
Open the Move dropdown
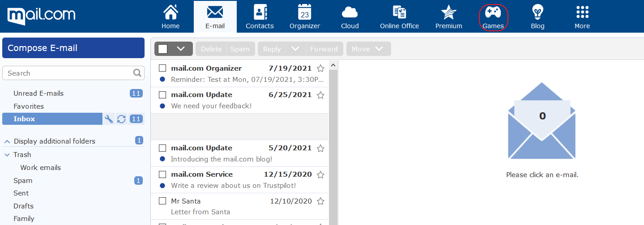coord(369,49)
